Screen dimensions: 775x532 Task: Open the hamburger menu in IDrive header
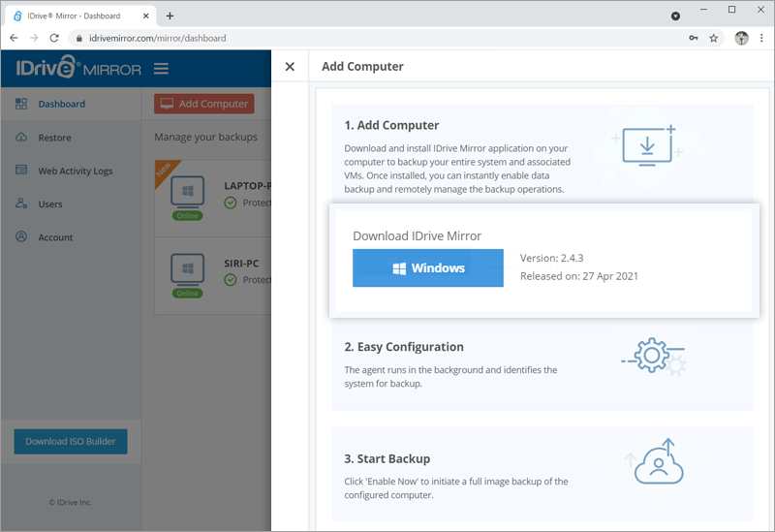[x=161, y=69]
